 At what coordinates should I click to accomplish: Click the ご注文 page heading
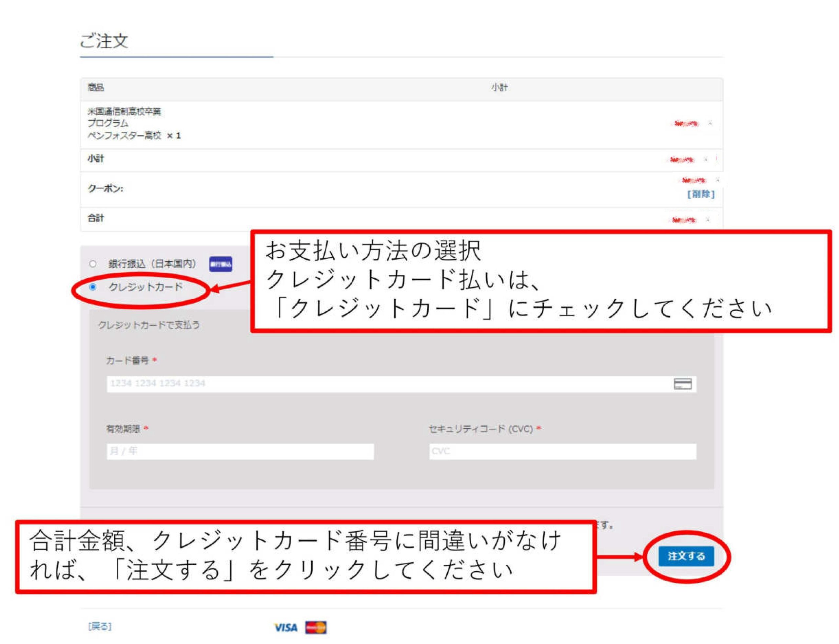tap(104, 41)
